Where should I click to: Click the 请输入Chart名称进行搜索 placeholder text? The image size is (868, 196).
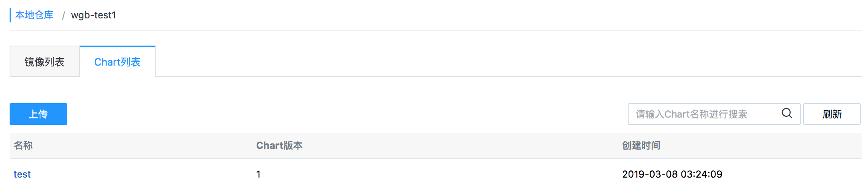[691, 114]
